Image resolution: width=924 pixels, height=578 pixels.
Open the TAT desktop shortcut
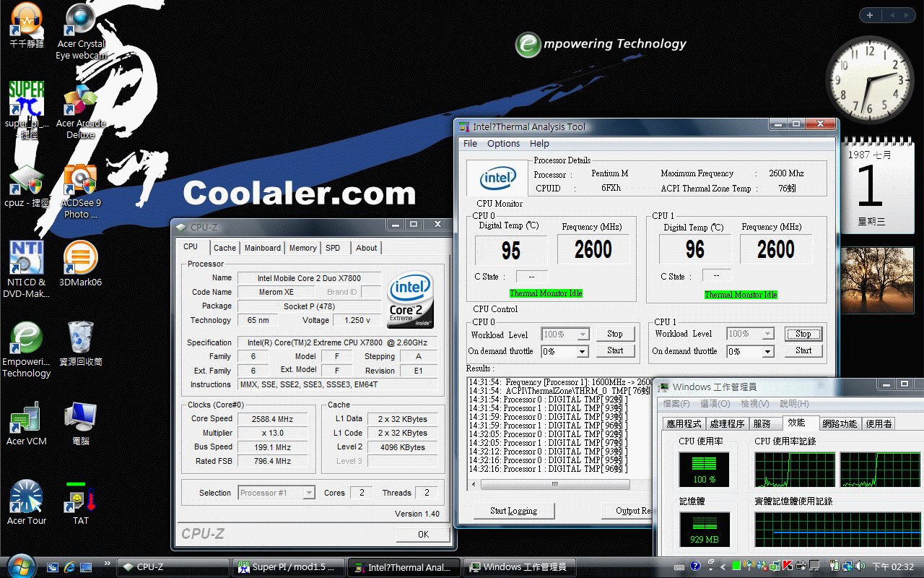pyautogui.click(x=81, y=503)
